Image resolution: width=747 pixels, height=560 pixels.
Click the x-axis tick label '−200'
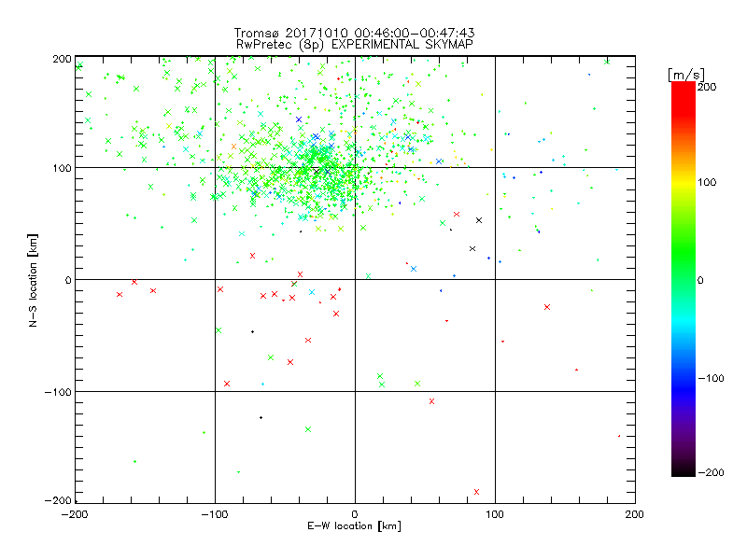[x=75, y=514]
